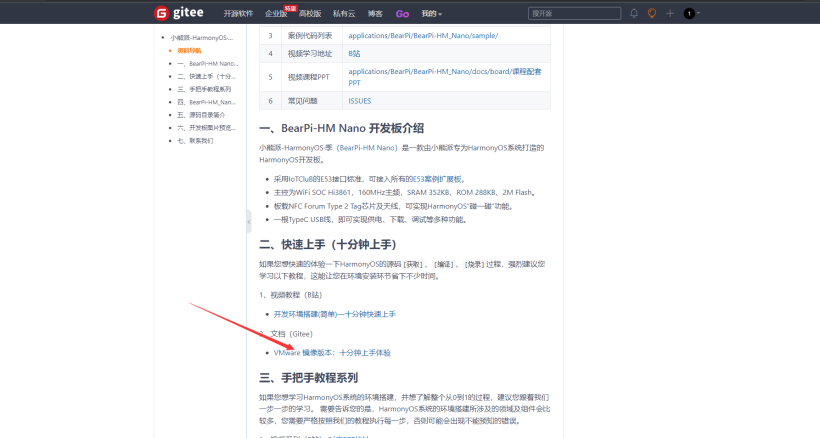Open the 企业版 menu item
This screenshot has height=438, width=820.
coord(275,13)
